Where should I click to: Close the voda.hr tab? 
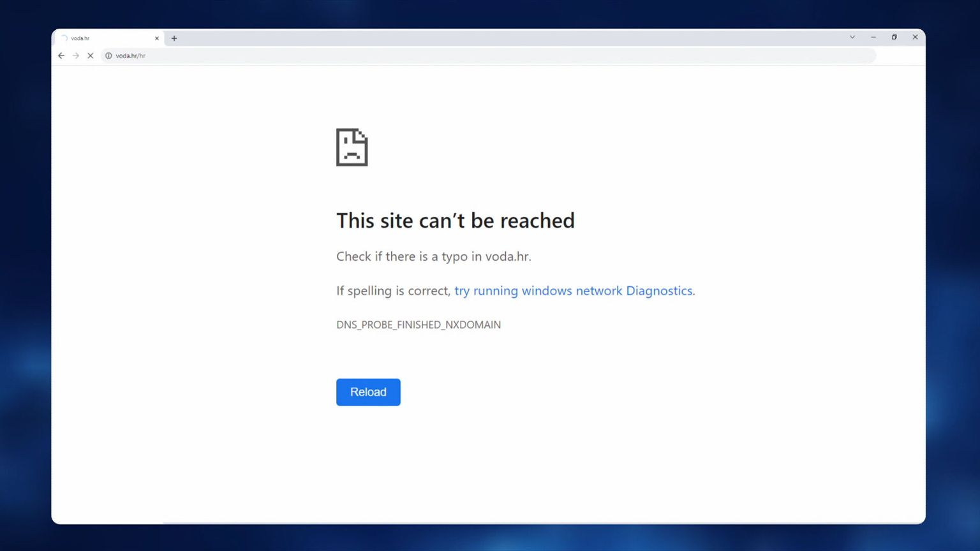tap(157, 38)
